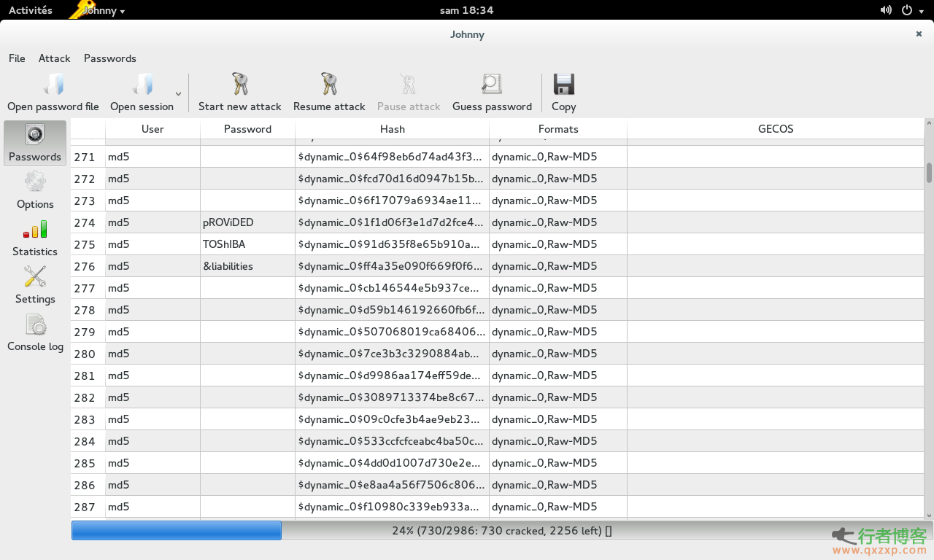Open the Attack menu

55,58
